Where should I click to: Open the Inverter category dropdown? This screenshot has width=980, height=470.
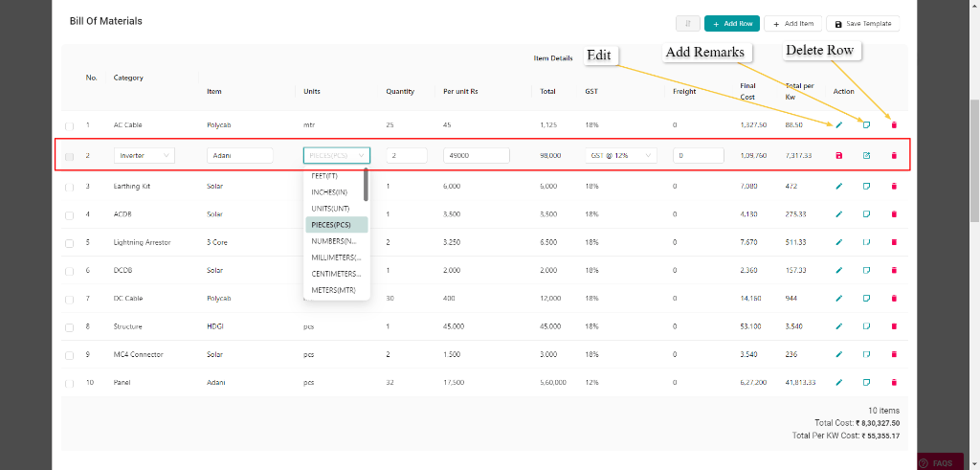145,155
